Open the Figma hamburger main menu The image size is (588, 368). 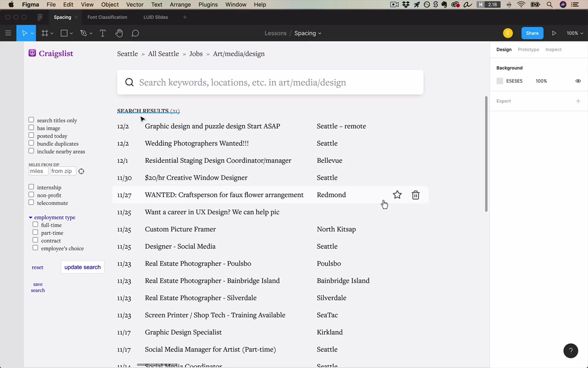(8, 33)
